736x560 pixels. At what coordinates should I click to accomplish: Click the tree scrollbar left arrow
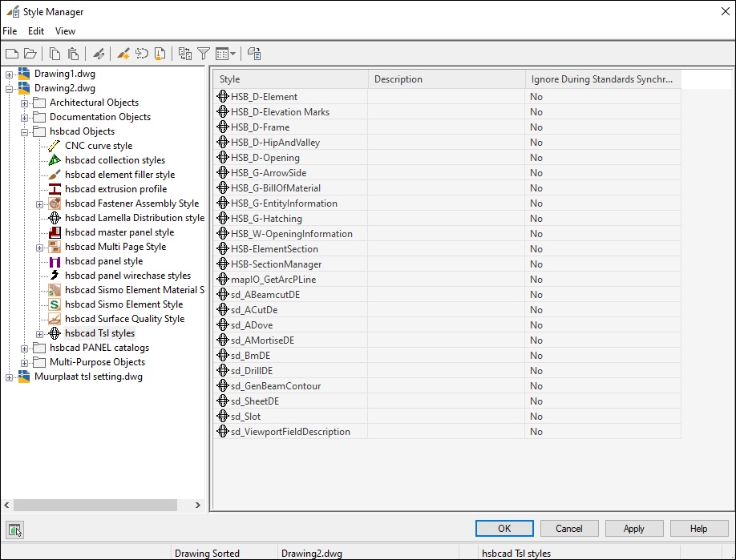[6, 506]
